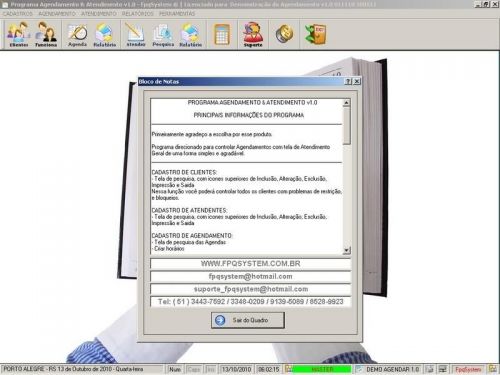The height and width of the screenshot is (375, 500).
Task: Click the Sair do Quadro button
Action: (x=248, y=320)
